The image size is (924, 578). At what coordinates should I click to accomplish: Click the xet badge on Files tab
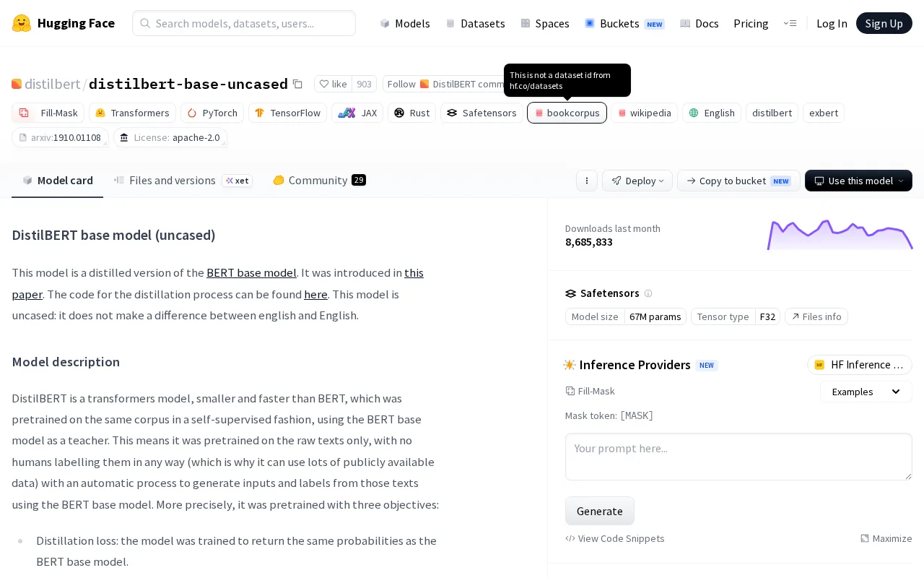237,181
